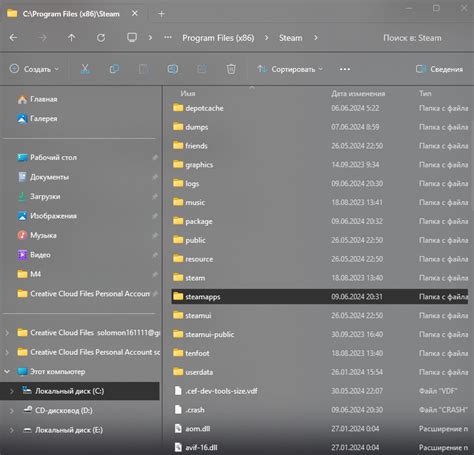Select the graphics folder icon
Screen dimensions: 474x455
(178, 165)
